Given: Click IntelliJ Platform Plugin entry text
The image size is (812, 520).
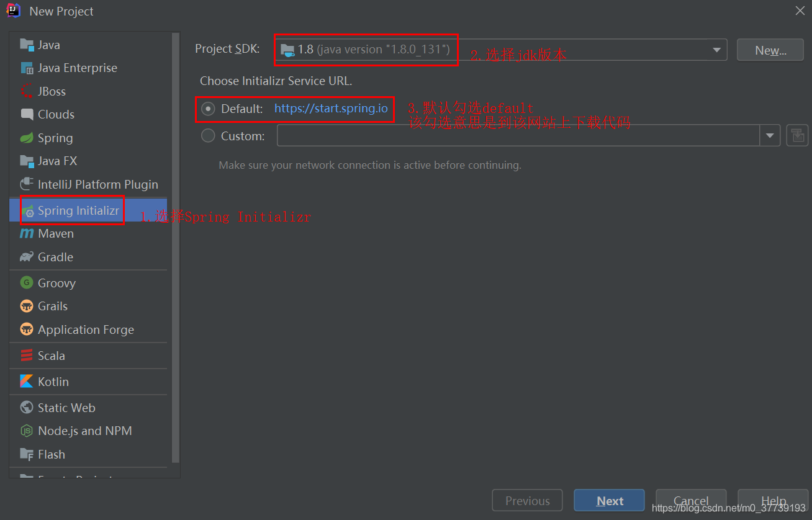Looking at the screenshot, I should pyautogui.click(x=98, y=184).
